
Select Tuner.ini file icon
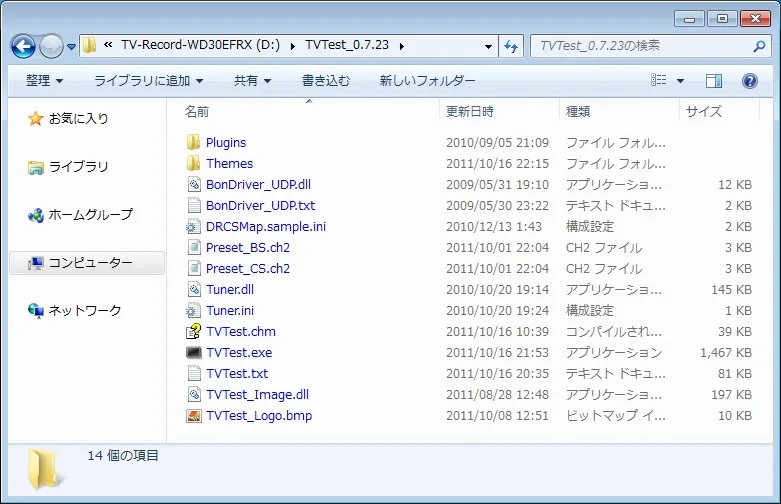click(x=193, y=310)
